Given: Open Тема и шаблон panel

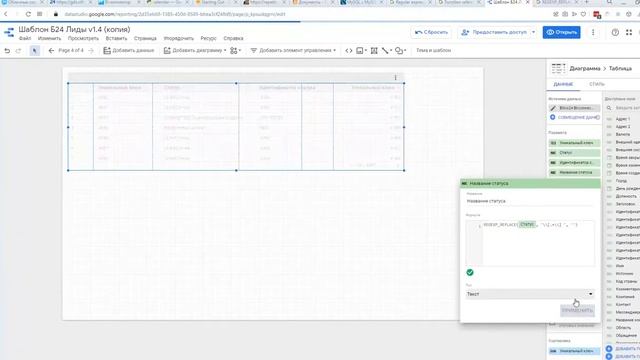Looking at the screenshot, I should coord(433,51).
